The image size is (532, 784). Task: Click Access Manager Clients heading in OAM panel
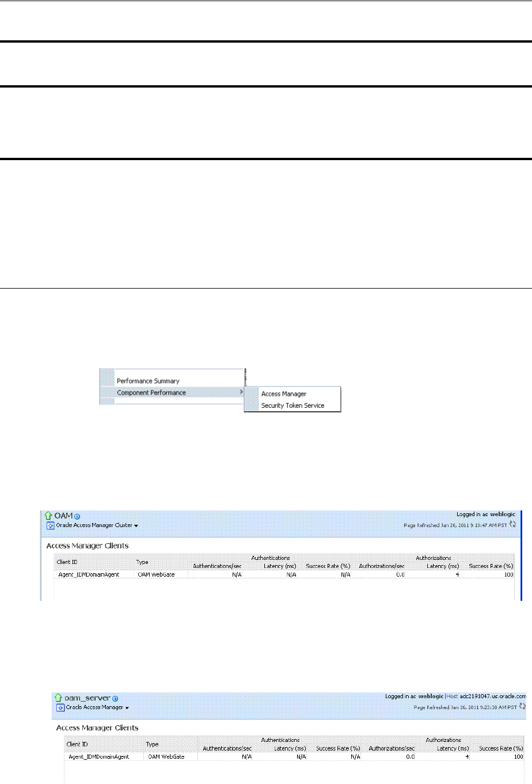pyautogui.click(x=87, y=546)
